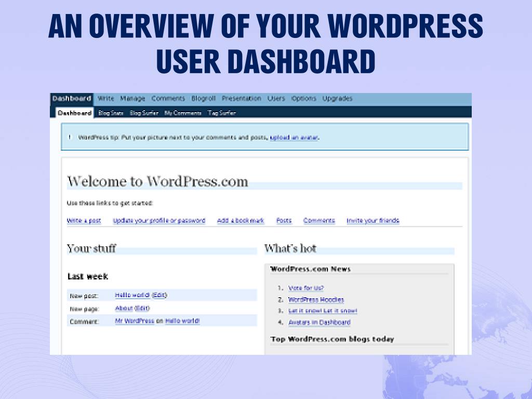Image resolution: width=532 pixels, height=399 pixels.
Task: Click the Comment: row label
Action: pyautogui.click(x=84, y=322)
